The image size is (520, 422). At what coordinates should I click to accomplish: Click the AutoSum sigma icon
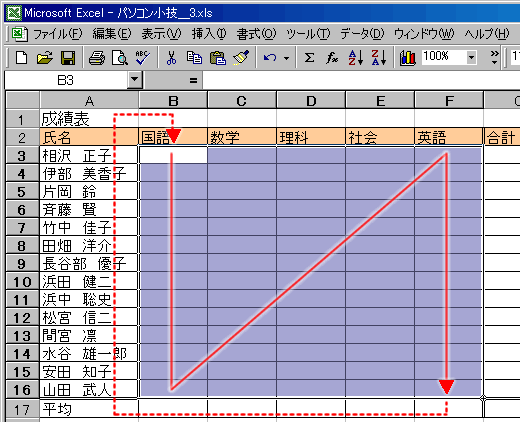tap(309, 58)
